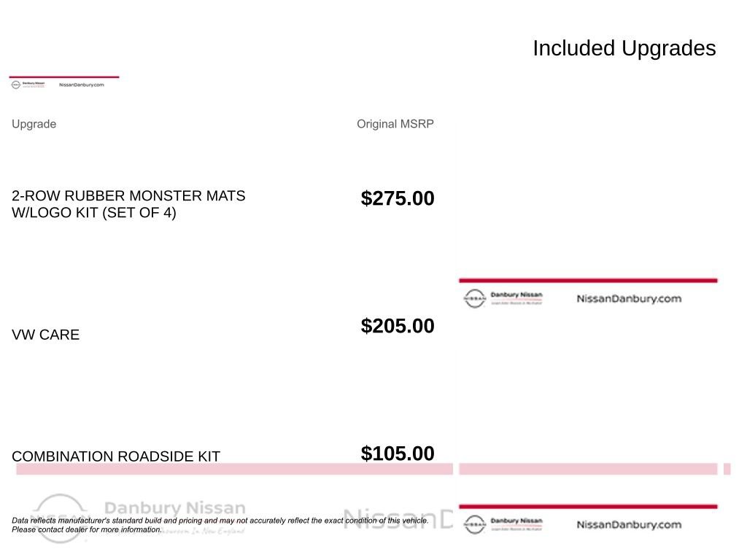Click the $105.00 price
This screenshot has width=747, height=560.
[398, 454]
